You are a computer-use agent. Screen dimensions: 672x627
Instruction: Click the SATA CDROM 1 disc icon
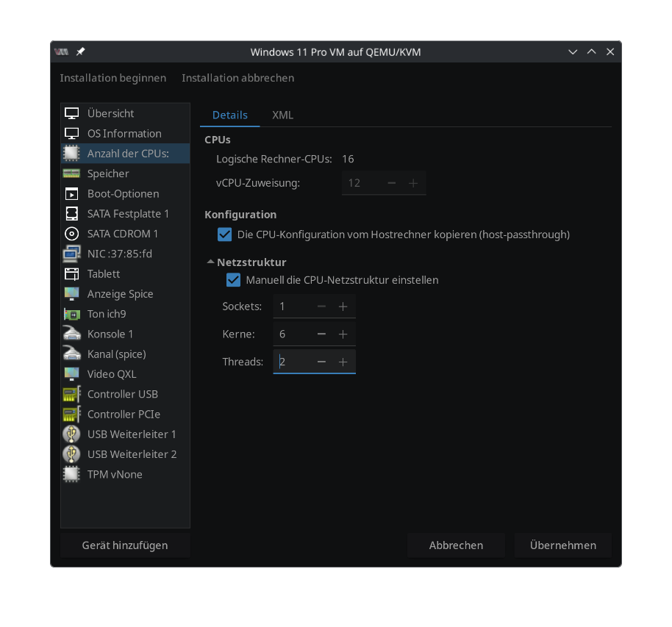point(71,234)
